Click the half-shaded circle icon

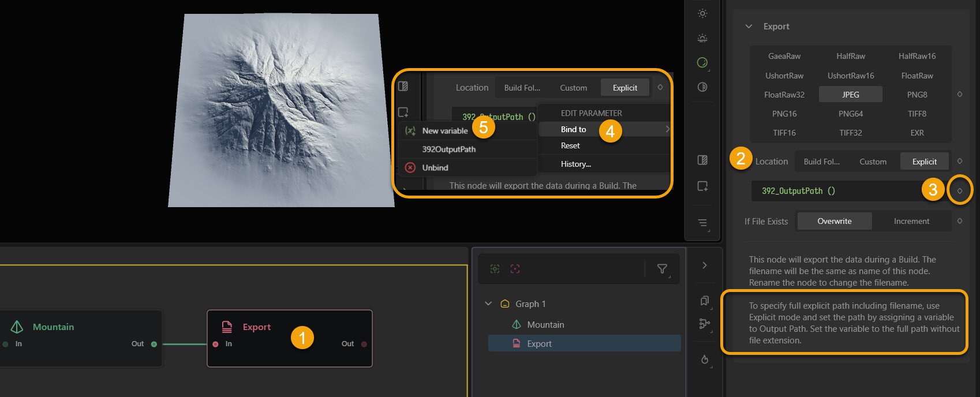[x=702, y=87]
